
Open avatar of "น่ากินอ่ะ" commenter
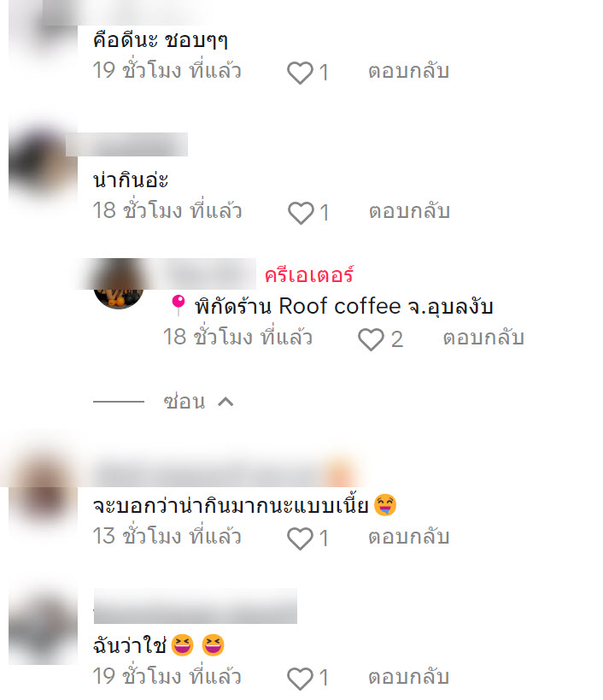(43, 163)
